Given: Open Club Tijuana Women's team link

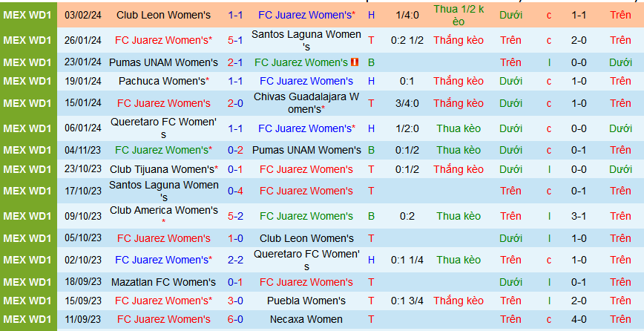Looking at the screenshot, I should (163, 169).
